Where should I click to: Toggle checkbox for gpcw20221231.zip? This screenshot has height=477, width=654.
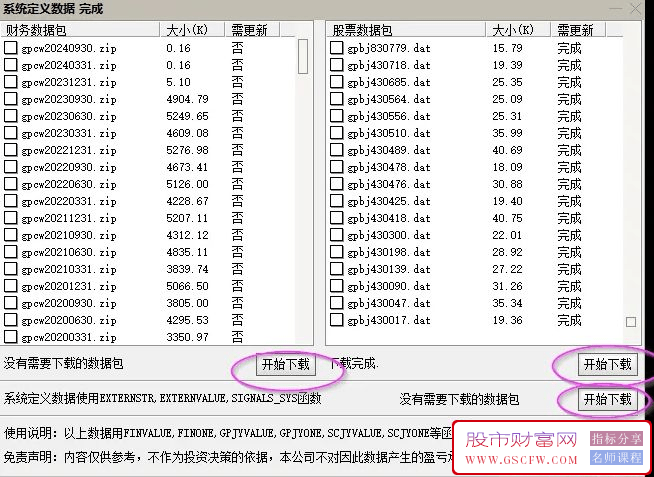(11, 150)
